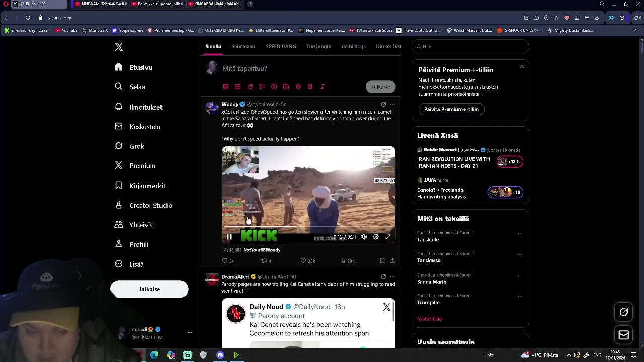644x362 pixels.
Task: Open floating Grok button
Action: point(624,312)
